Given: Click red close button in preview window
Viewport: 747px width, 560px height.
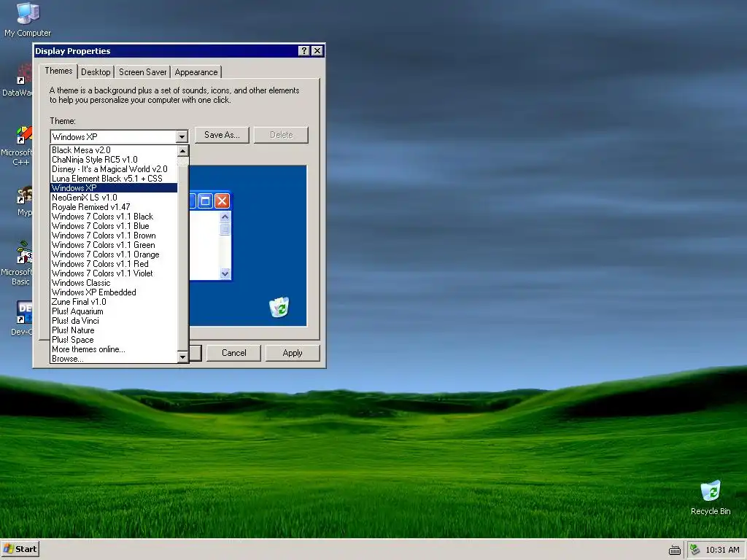Looking at the screenshot, I should tap(222, 201).
